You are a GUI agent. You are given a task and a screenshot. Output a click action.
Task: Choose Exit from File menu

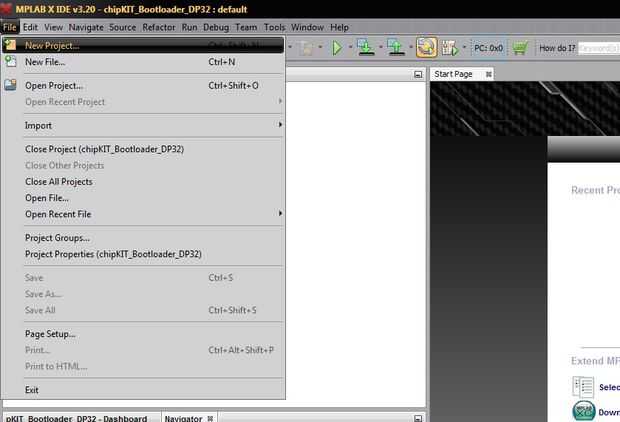[143, 390]
